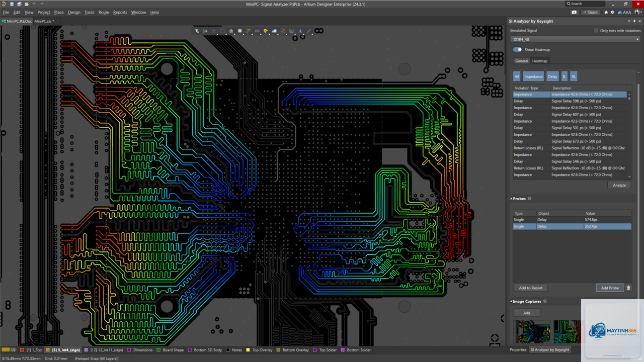The height and width of the screenshot is (362, 644).
Task: Select the Place Line tool icon
Action: (309, 31)
